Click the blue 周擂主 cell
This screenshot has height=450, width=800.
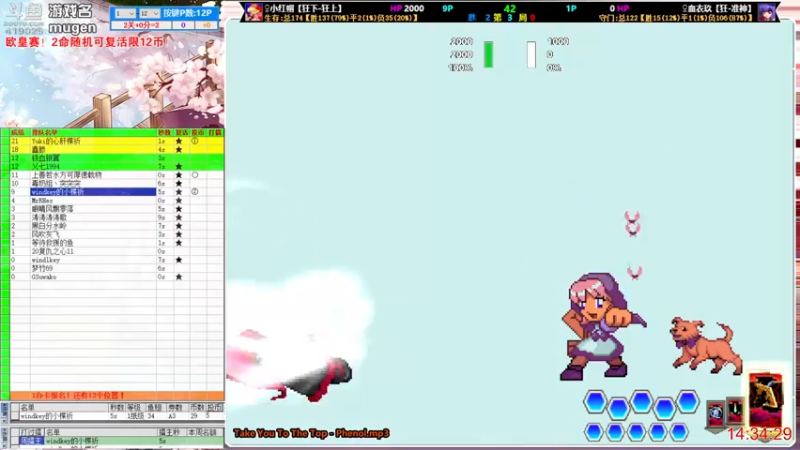point(31,441)
